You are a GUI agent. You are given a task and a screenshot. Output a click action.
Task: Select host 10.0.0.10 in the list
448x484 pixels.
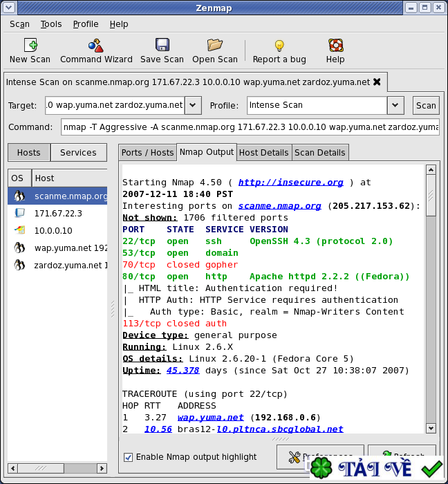click(53, 230)
